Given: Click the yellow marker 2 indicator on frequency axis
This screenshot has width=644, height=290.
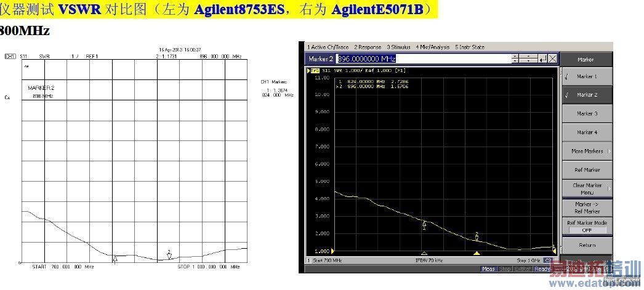Looking at the screenshot, I should (x=477, y=253).
